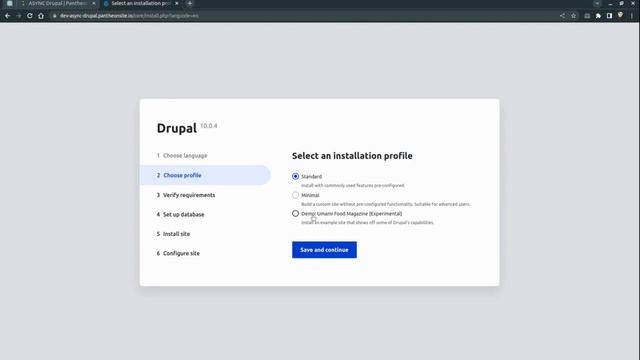Click the Umami demo description text
The width and height of the screenshot is (640, 360).
(x=367, y=222)
